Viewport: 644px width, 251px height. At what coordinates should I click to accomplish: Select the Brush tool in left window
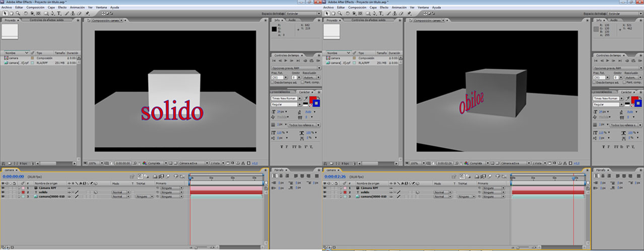(x=67, y=14)
